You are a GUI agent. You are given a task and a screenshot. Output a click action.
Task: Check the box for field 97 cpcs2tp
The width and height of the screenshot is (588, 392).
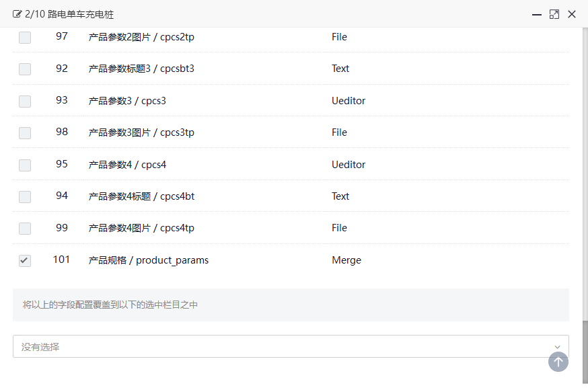coord(25,38)
